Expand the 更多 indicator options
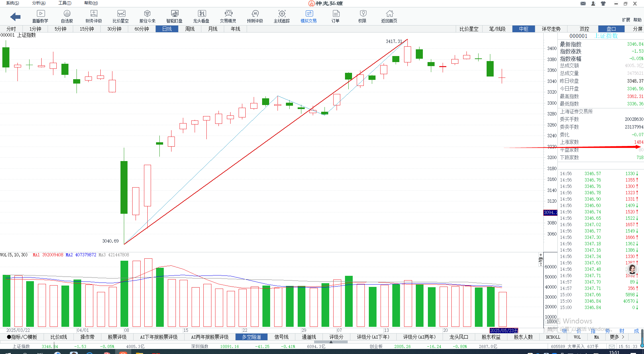Image resolution: width=644 pixels, height=354 pixels. pos(617,337)
